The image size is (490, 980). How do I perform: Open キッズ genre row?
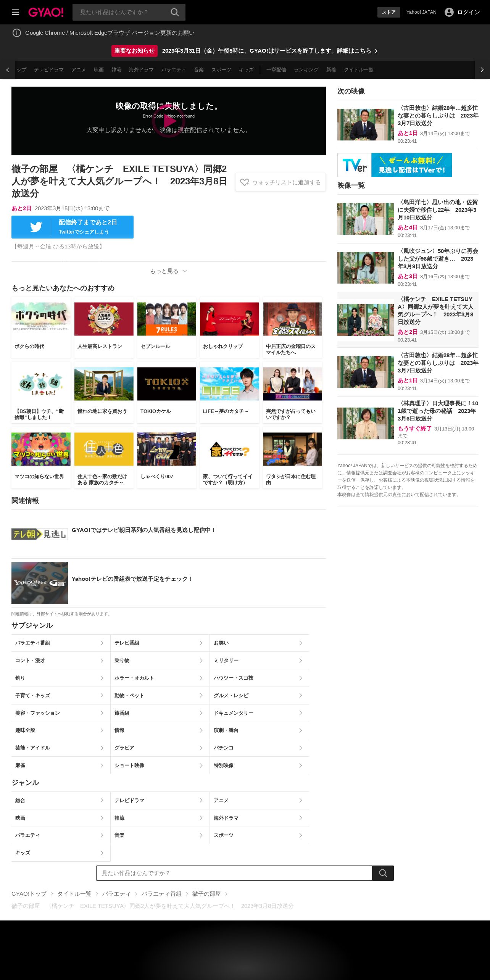click(61, 853)
